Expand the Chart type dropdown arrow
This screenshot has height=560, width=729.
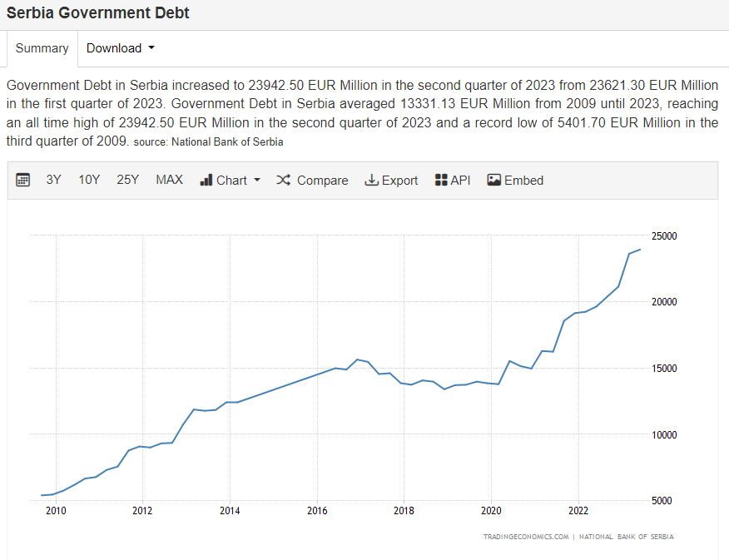click(x=257, y=181)
